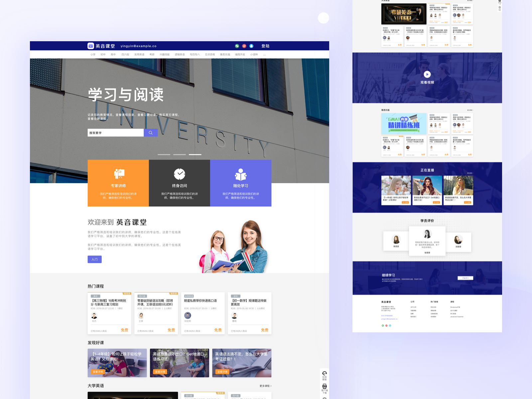
Task: Open the 小学 nav category
Action: point(93,55)
